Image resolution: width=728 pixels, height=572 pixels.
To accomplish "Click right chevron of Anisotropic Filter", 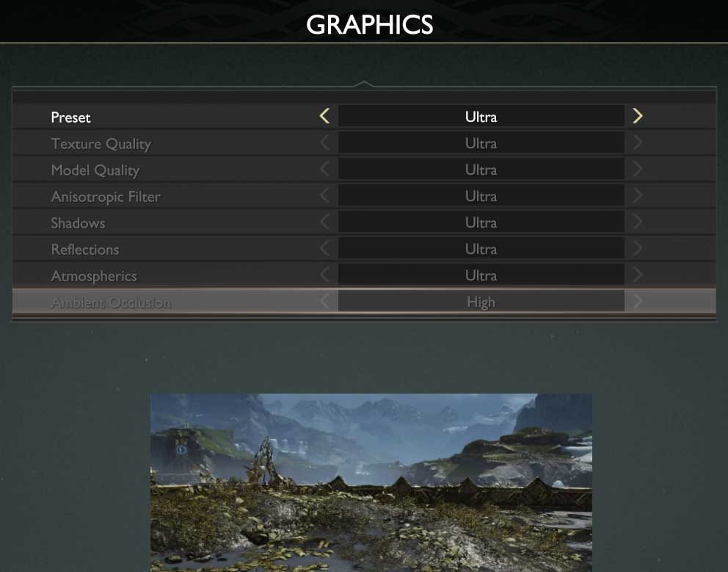I will point(637,196).
